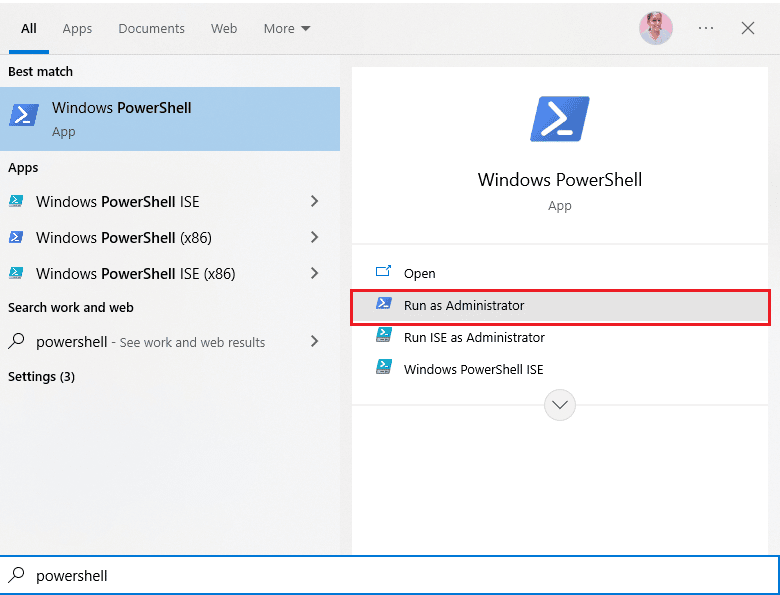Select the Web search tab
The height and width of the screenshot is (595, 780).
(224, 29)
